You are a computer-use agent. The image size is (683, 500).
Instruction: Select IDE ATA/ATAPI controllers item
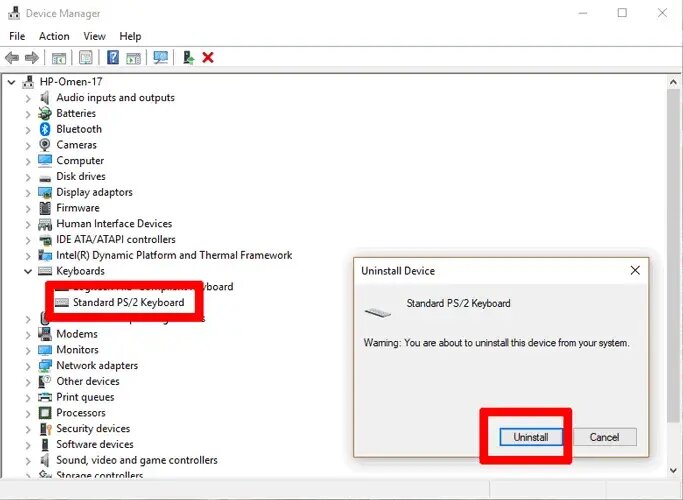click(x=115, y=239)
